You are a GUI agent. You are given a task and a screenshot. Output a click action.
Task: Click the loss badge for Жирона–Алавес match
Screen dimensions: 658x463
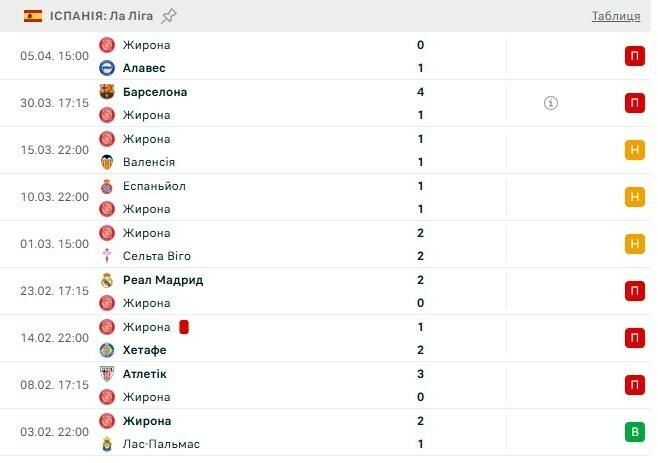pyautogui.click(x=633, y=56)
